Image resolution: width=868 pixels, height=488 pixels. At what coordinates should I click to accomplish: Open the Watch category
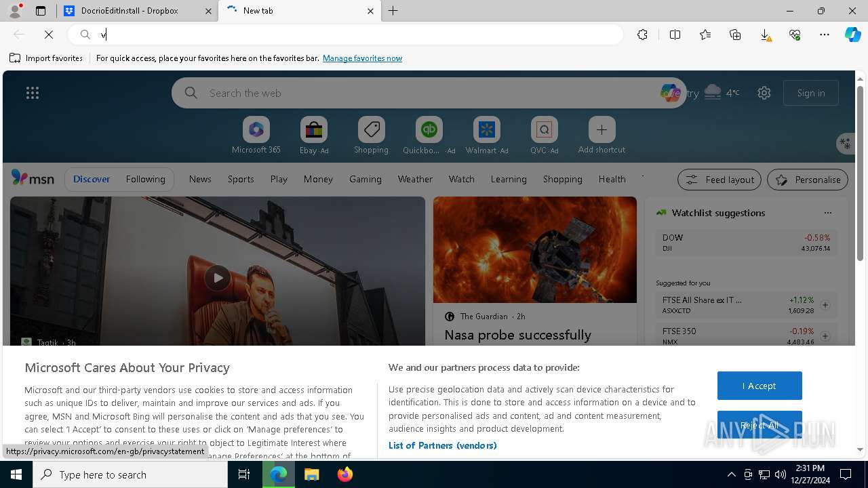461,179
